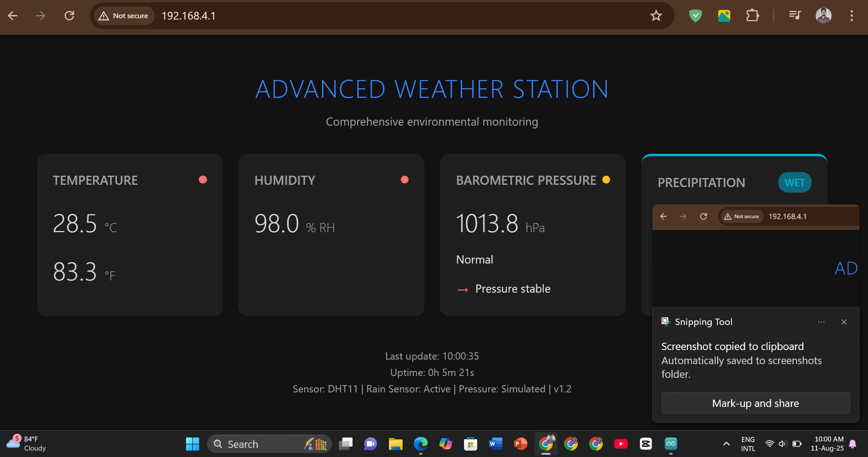Launch PowerPoint from the taskbar
Viewport: 868px width, 457px height.
click(x=520, y=444)
